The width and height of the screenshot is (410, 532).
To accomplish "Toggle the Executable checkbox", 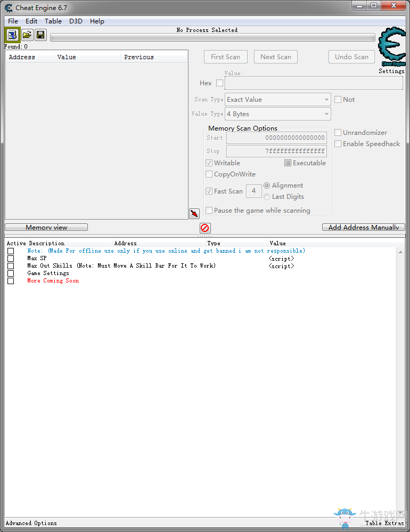I will pos(288,163).
